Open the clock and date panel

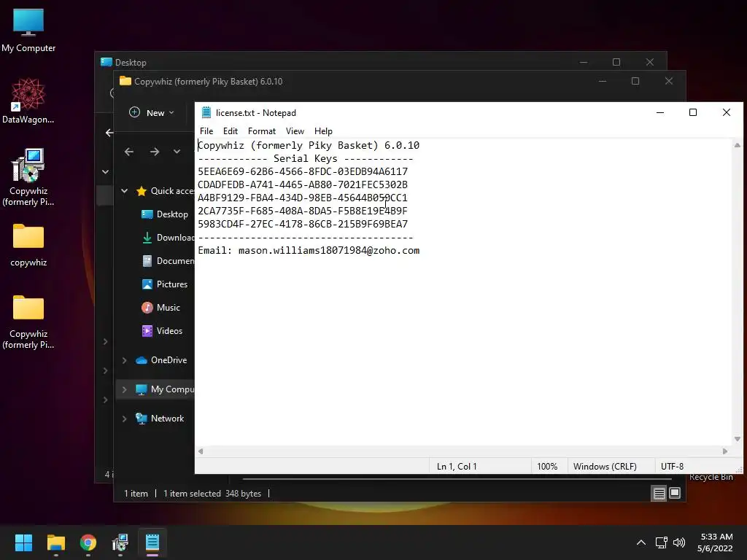point(716,542)
